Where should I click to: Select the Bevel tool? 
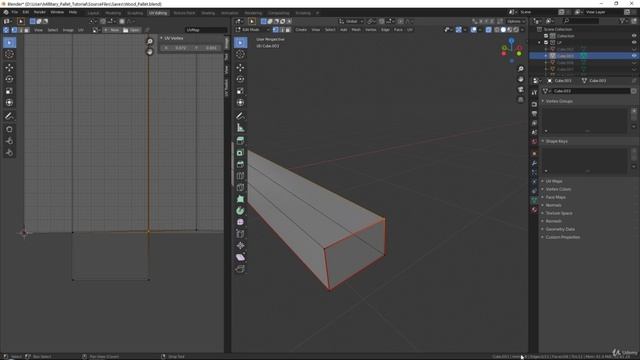tap(241, 164)
